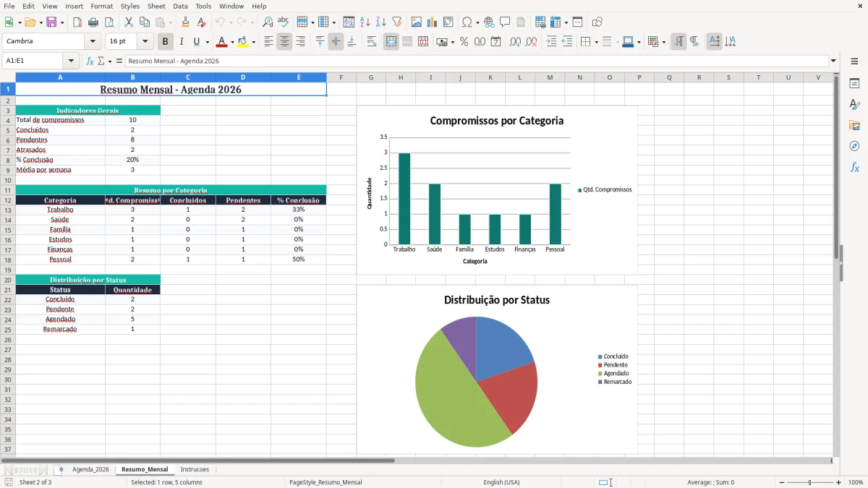Click the Sidebar Settings hamburger button
This screenshot has height=488, width=868.
point(854,61)
